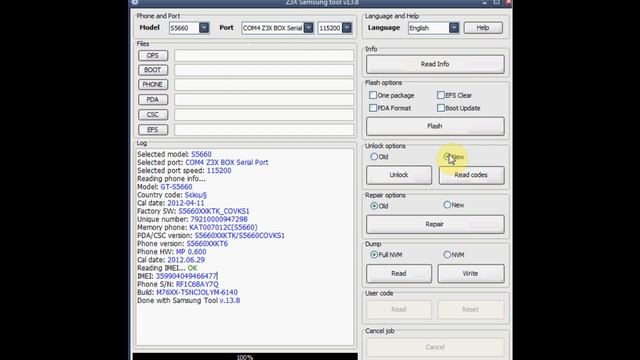Click Cal date 2012-04-11 in log
640x360 pixels.
(171, 203)
